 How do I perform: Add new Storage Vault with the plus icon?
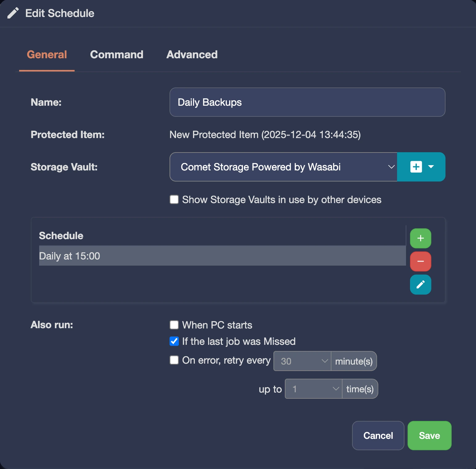tap(416, 167)
